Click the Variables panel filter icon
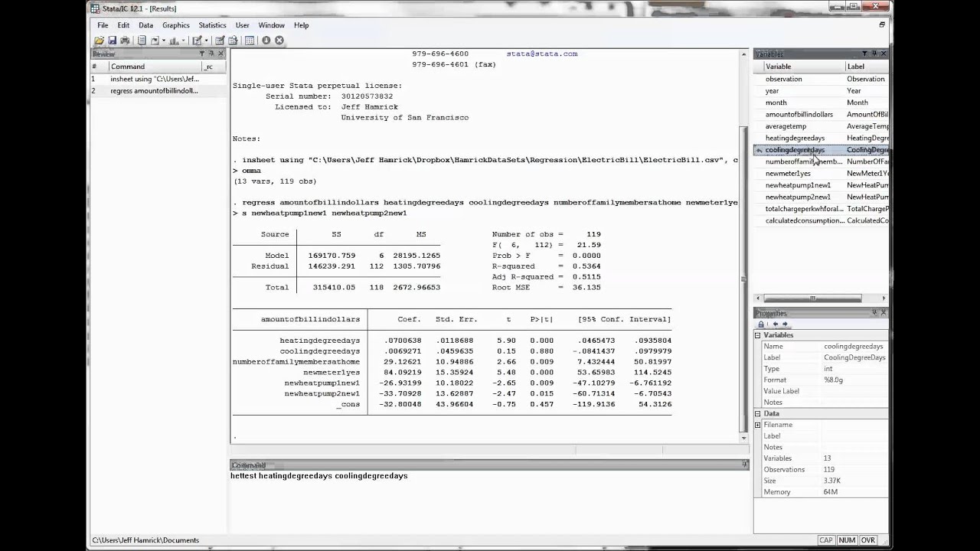 tap(864, 54)
